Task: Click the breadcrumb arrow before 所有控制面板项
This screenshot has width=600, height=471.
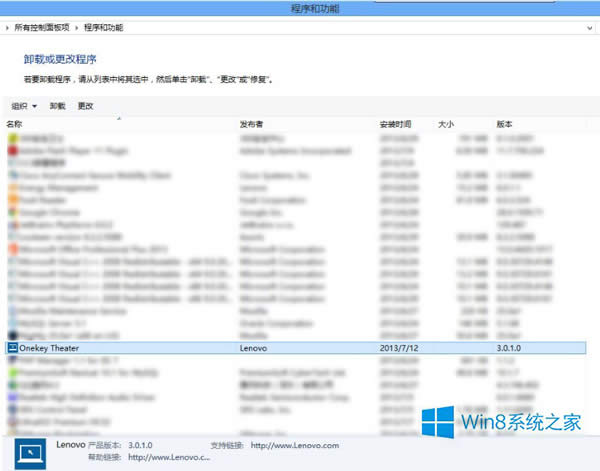Action: tap(7, 28)
